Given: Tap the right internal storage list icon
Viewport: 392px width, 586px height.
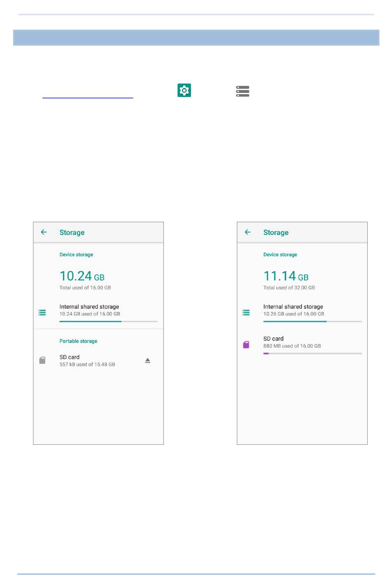Looking at the screenshot, I should 246,313.
